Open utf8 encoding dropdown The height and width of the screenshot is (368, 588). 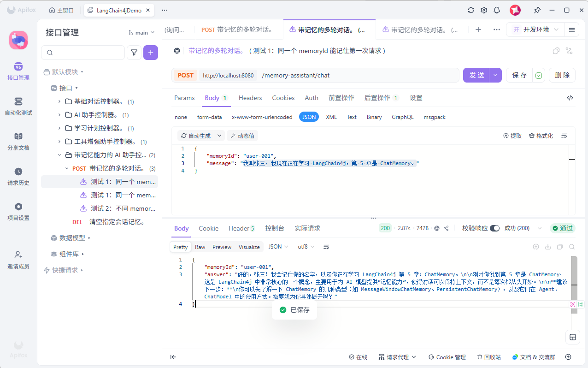pyautogui.click(x=306, y=247)
